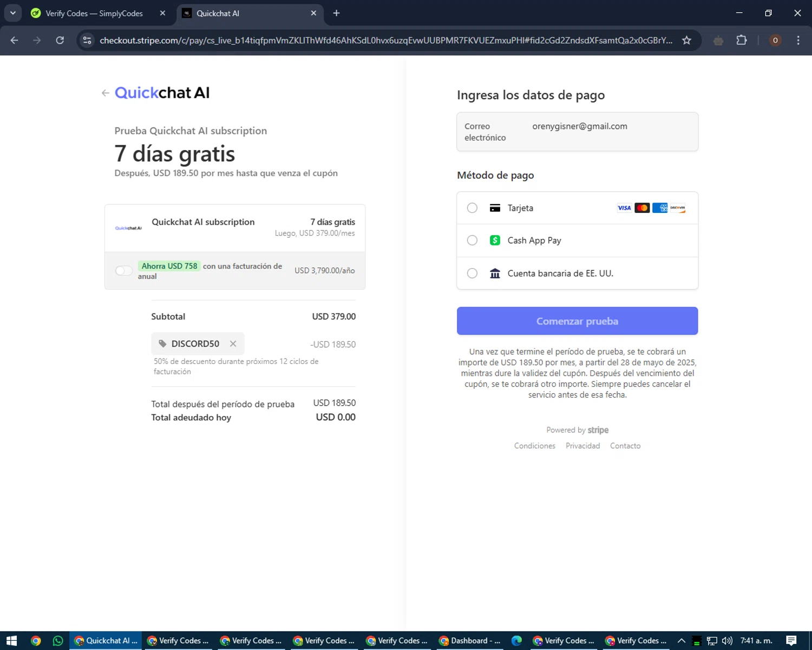Close the Quickchat AI tab
Image resolution: width=812 pixels, height=650 pixels.
click(x=313, y=14)
